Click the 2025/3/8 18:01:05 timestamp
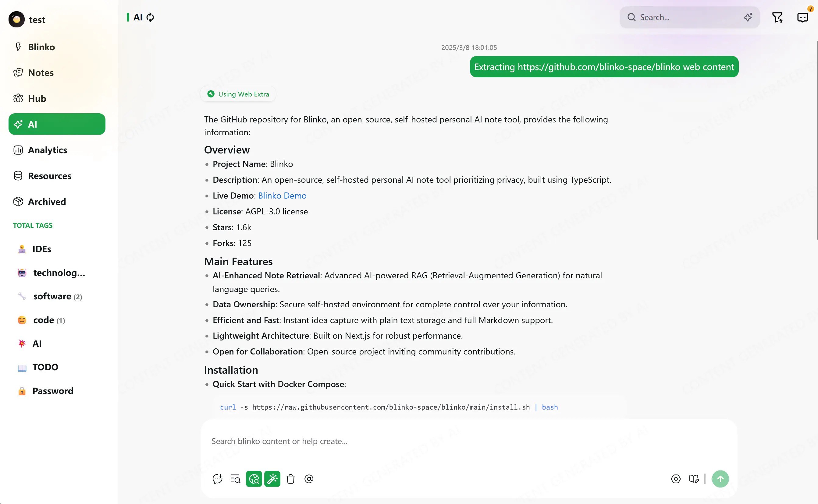This screenshot has width=818, height=504. coord(469,48)
